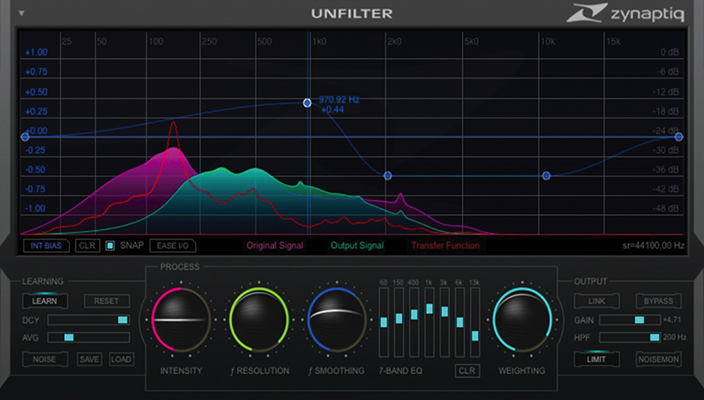The height and width of the screenshot is (400, 704).
Task: Click the EASE I/O button
Action: (173, 245)
